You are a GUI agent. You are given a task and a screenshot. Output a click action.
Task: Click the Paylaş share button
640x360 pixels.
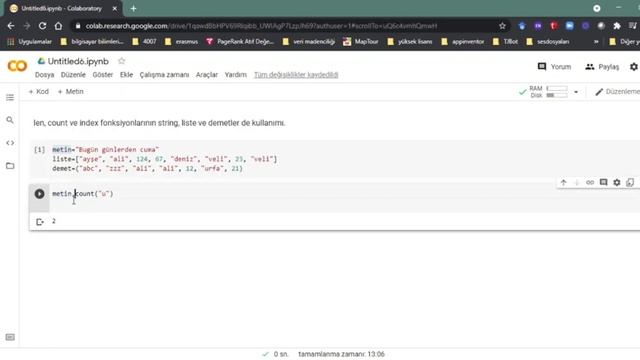[602, 67]
